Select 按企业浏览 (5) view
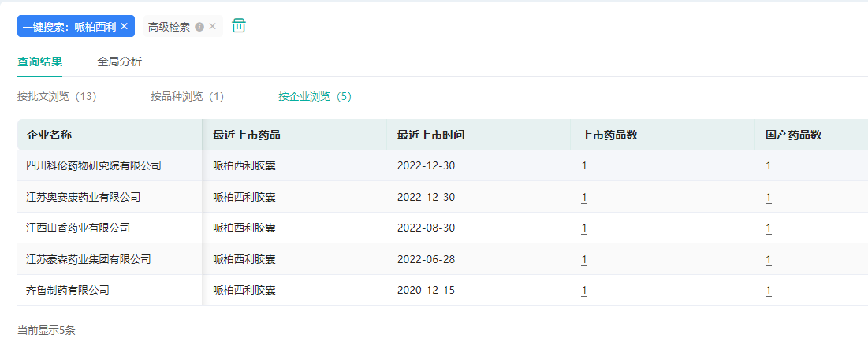This screenshot has height=345, width=868. [x=315, y=97]
